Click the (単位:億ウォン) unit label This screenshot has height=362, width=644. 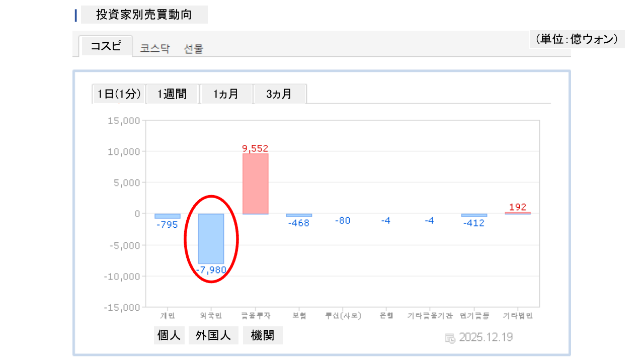(577, 39)
